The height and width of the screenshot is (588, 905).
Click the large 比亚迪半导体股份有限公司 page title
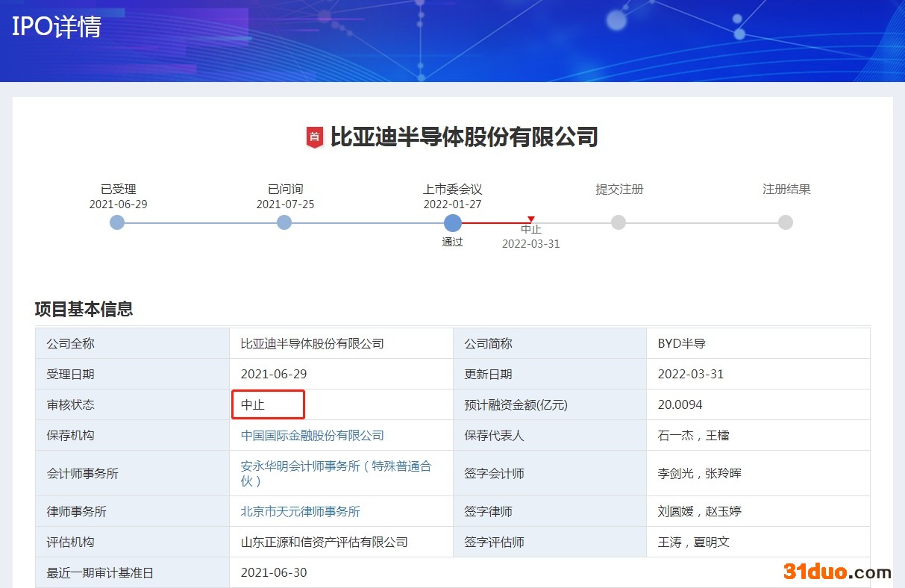pyautogui.click(x=463, y=137)
